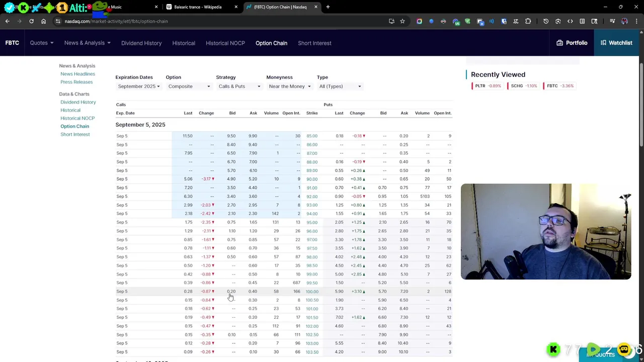The width and height of the screenshot is (644, 362).
Task: Click the screenshot capture toolbar icon
Action: coord(558,21)
